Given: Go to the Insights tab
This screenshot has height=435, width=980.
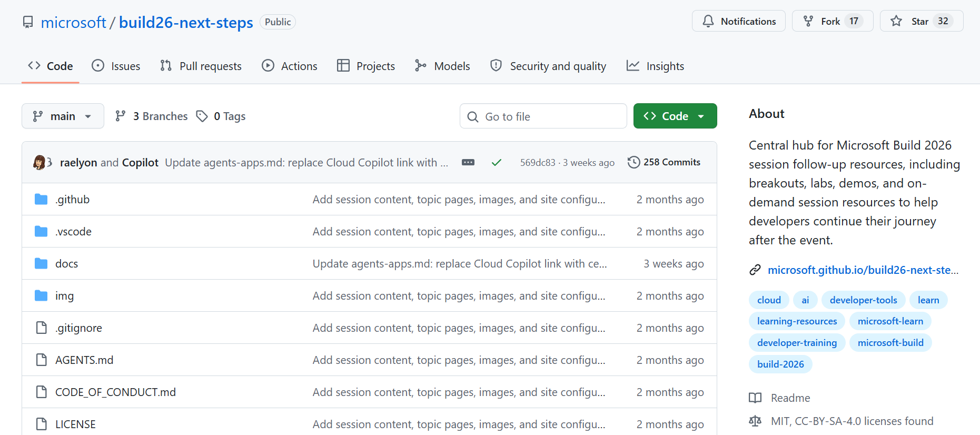Looking at the screenshot, I should click(655, 66).
